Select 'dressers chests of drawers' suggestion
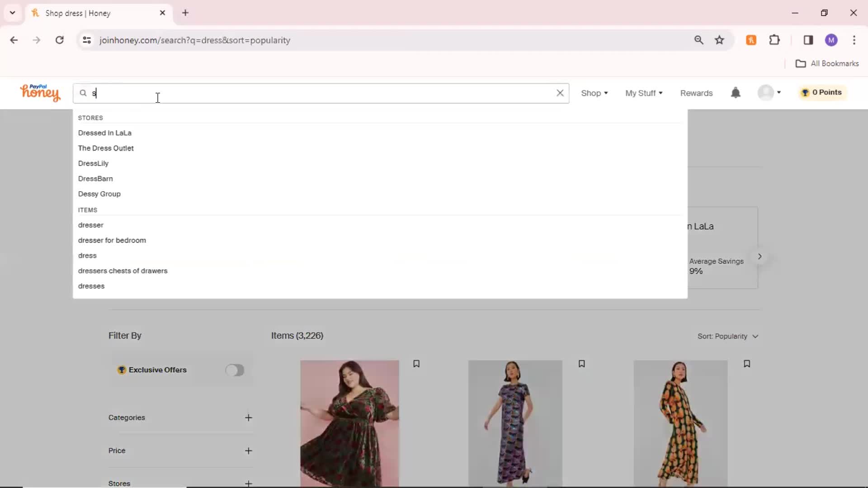Screen dimensions: 868x488 pyautogui.click(x=123, y=271)
